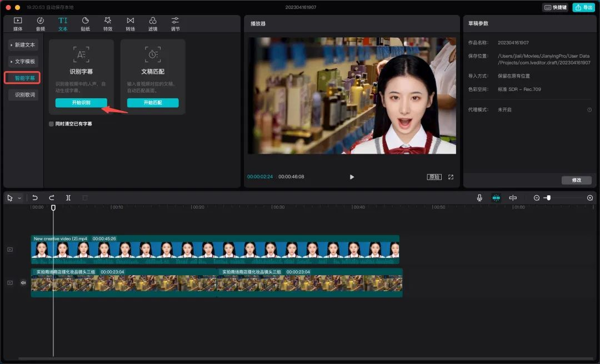The width and height of the screenshot is (600, 364).
Task: Click 开始识别 under 识别字幕
Action: [x=81, y=103]
